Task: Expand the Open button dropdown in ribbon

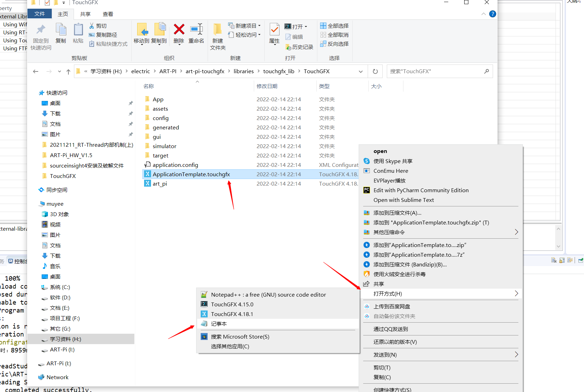Action: 306,27
